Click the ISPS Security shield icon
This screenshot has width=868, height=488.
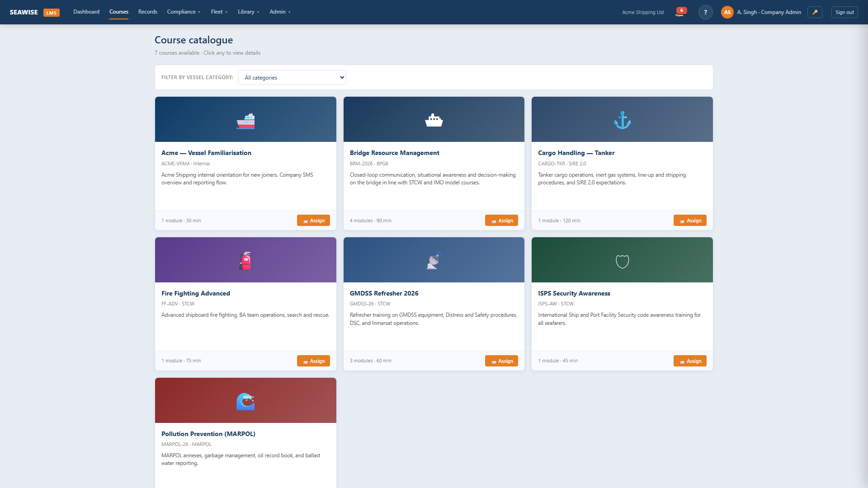622,261
